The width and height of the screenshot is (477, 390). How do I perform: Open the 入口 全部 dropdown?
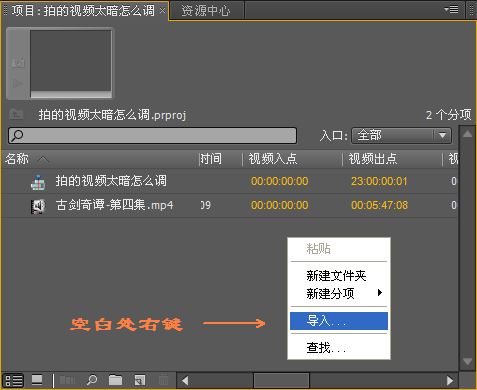click(401, 135)
